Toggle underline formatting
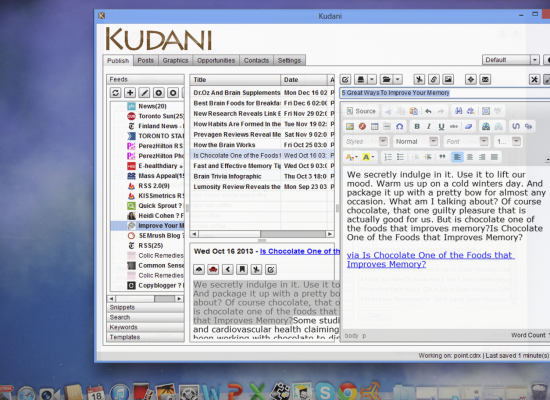Viewport: 550px width, 400px height. (x=441, y=126)
